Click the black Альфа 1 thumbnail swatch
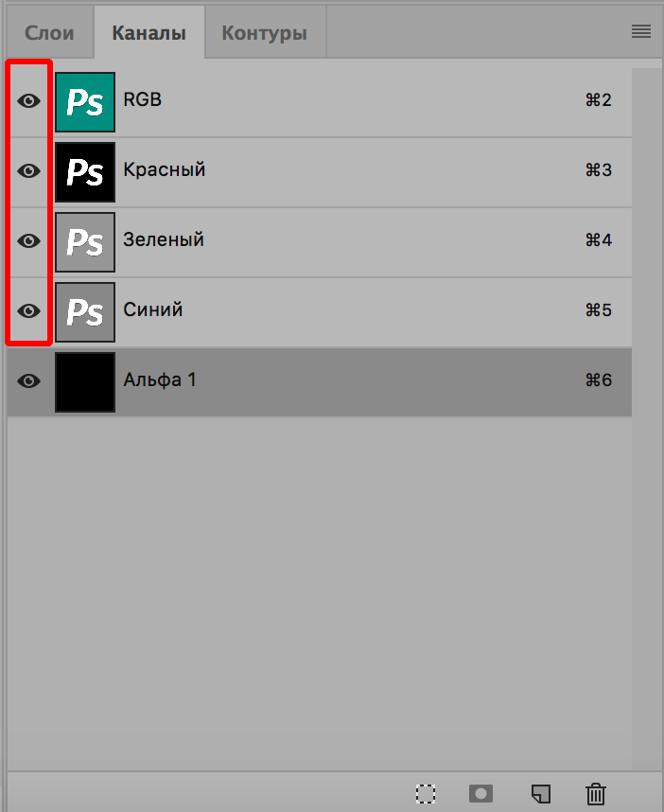 (84, 380)
